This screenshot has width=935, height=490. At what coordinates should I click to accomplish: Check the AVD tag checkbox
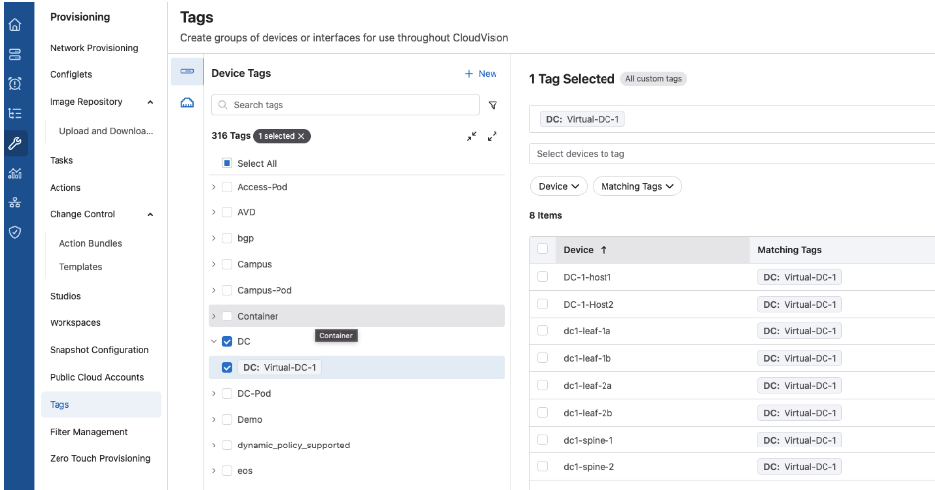[227, 212]
